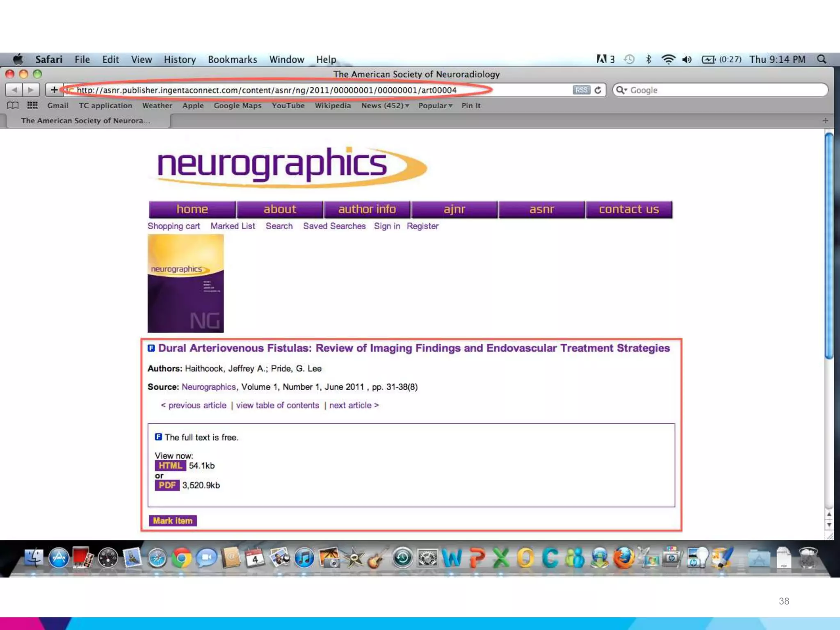Expand the News (452) bookmarks folder

[385, 105]
